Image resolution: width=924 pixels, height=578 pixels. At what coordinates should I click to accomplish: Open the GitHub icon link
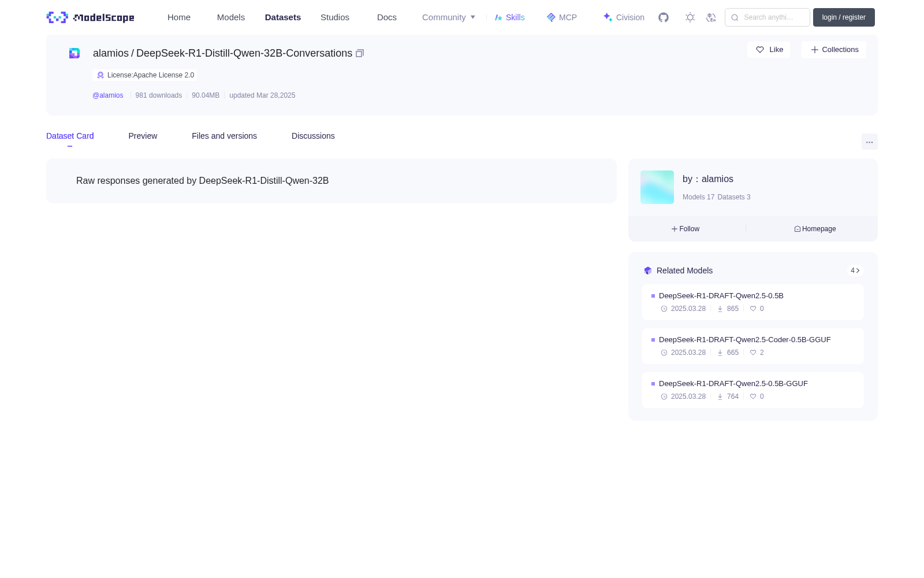[664, 17]
